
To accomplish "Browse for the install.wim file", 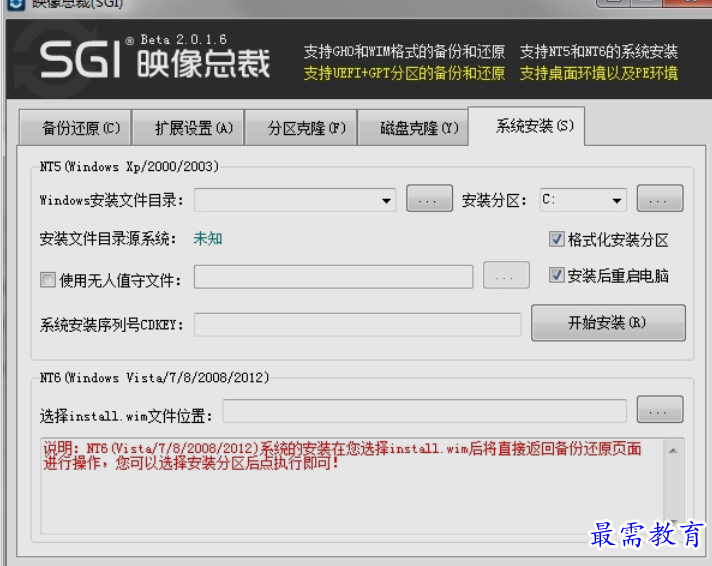I will tap(660, 410).
